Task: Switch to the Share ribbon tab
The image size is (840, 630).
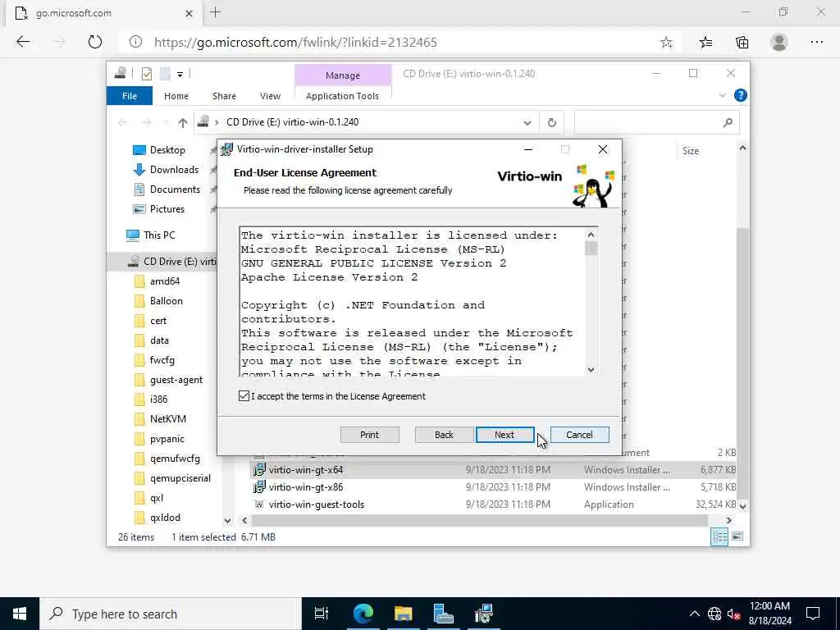Action: tap(224, 96)
